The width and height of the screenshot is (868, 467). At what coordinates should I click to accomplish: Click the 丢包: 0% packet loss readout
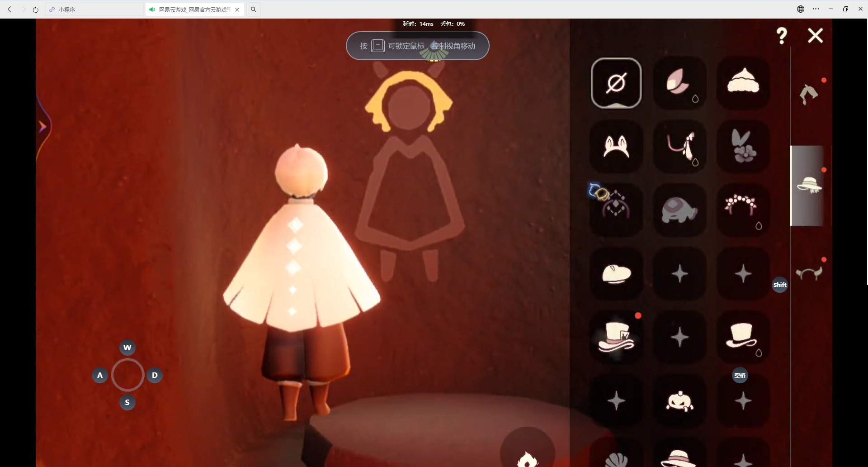point(453,24)
